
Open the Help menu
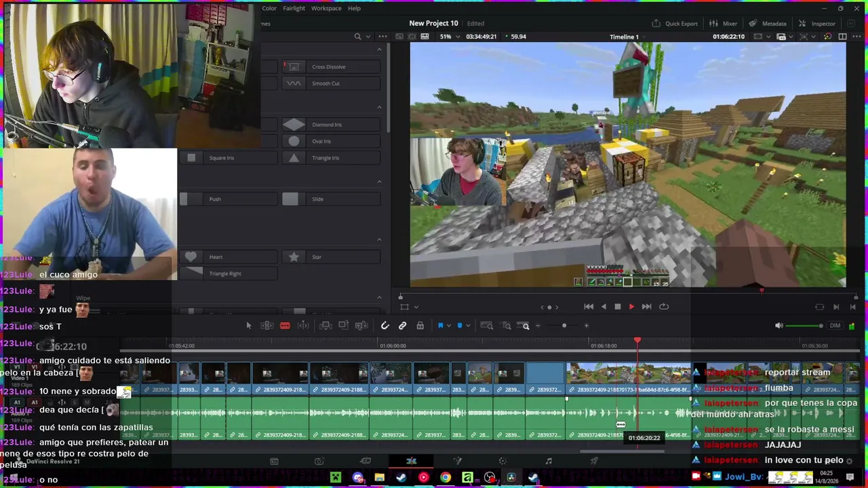(x=354, y=8)
